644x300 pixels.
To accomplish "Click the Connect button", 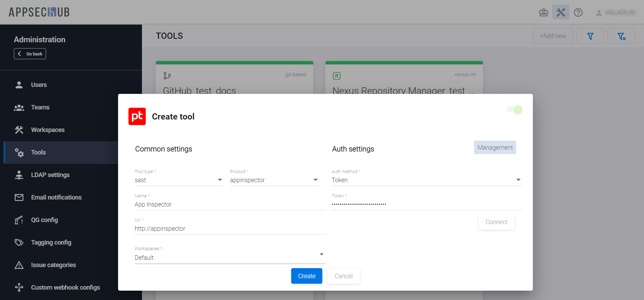I will click(x=496, y=222).
